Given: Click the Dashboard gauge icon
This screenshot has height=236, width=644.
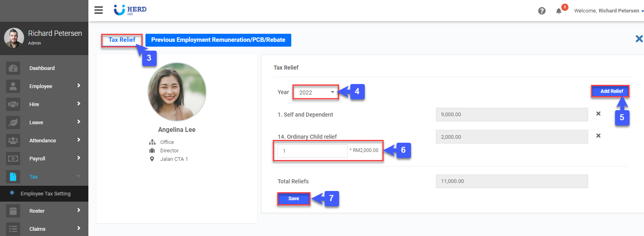Looking at the screenshot, I should click(13, 68).
